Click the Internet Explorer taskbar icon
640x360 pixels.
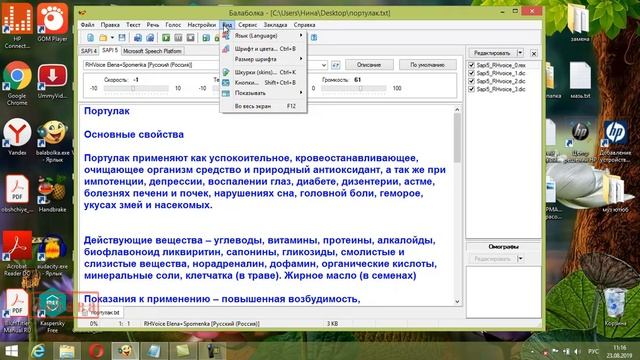click(x=38, y=351)
